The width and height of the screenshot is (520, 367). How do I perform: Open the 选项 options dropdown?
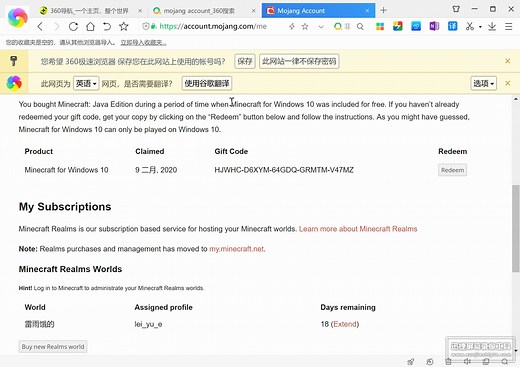pos(483,83)
